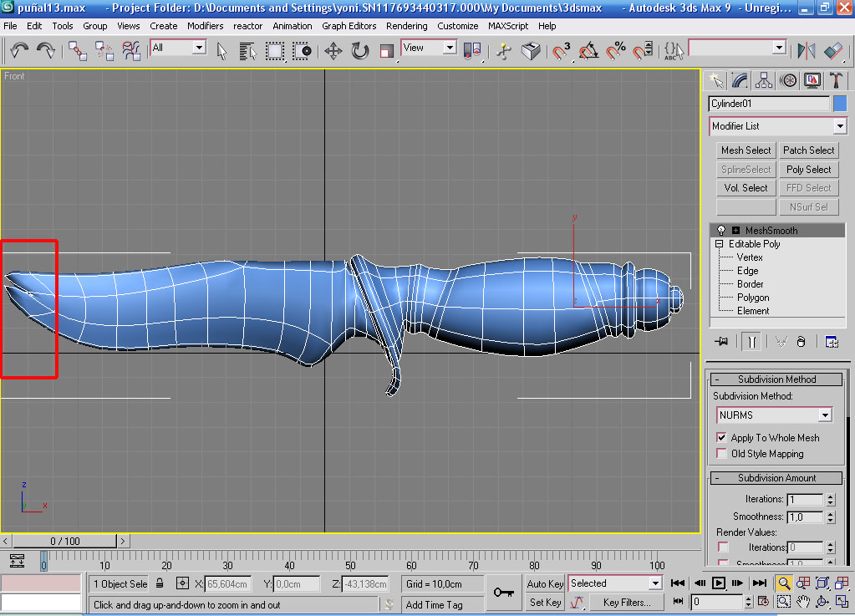
Task: Click the Auto Key button
Action: tap(545, 583)
